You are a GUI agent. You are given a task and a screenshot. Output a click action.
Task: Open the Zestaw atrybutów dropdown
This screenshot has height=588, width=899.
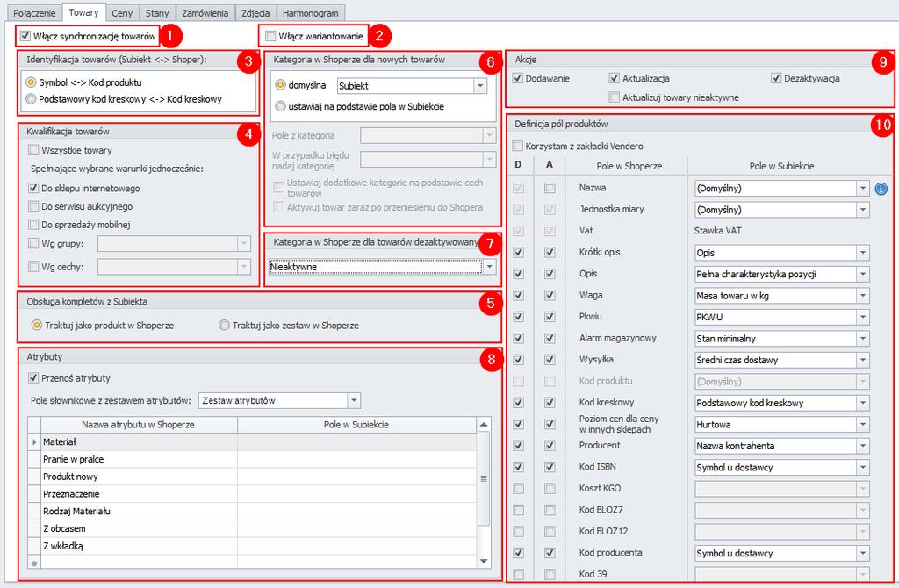(x=354, y=400)
